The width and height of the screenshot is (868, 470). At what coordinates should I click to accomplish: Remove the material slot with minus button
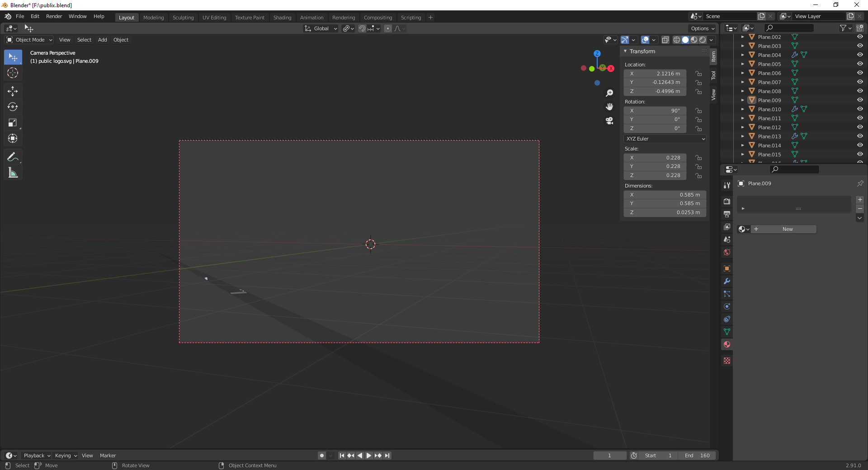[x=860, y=209]
